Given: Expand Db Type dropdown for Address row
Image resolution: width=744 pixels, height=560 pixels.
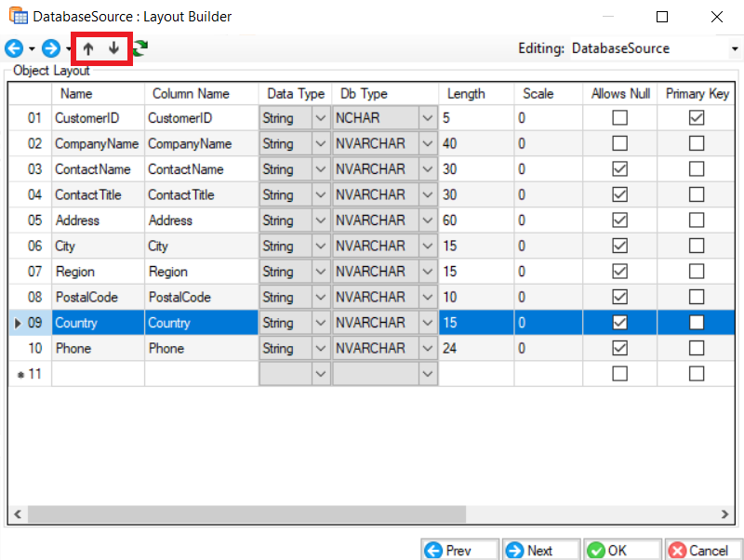Looking at the screenshot, I should point(427,220).
